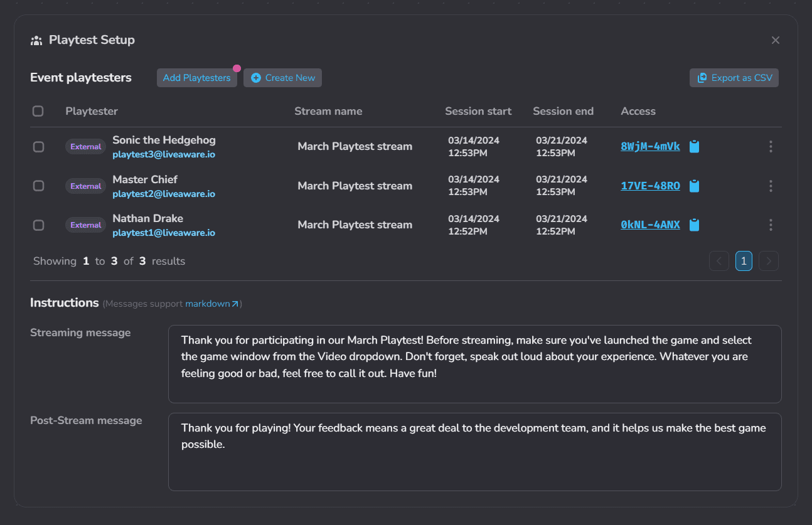The image size is (812, 525).
Task: Edit the Streaming message text box
Action: [x=474, y=364]
